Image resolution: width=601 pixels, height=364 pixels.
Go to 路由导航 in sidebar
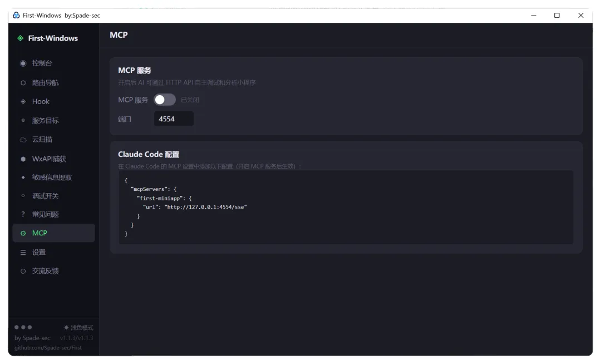53,83
